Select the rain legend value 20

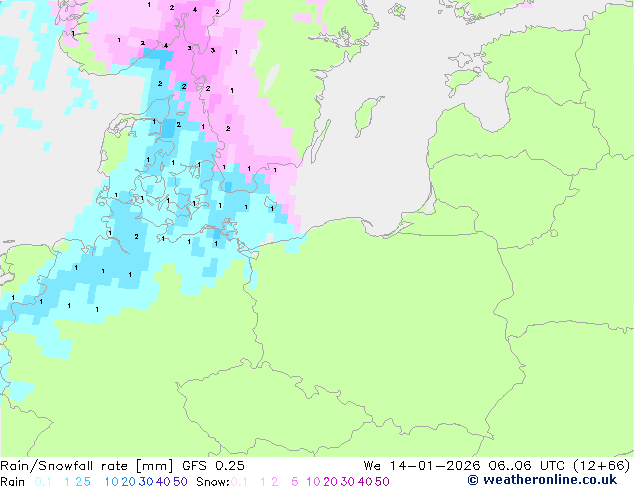pos(128,482)
